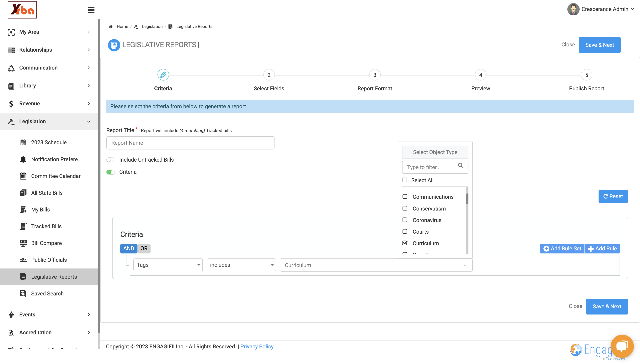Screen dimensions: 640x364
Task: Click the Xba logo
Action: point(22,10)
